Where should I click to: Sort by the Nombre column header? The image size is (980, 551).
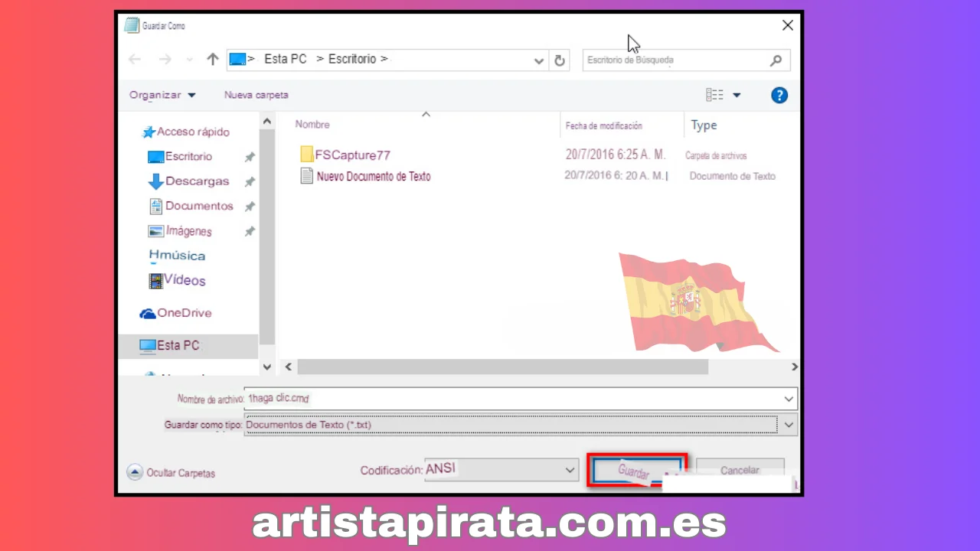312,125
